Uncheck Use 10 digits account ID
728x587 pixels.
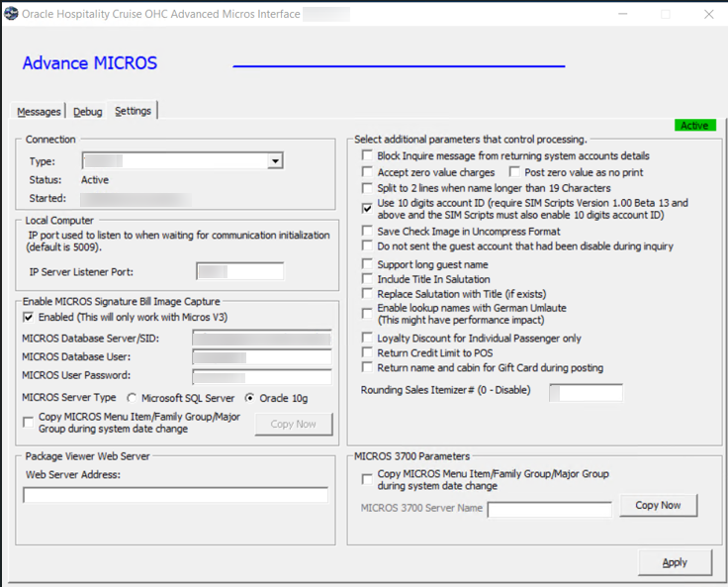click(367, 208)
